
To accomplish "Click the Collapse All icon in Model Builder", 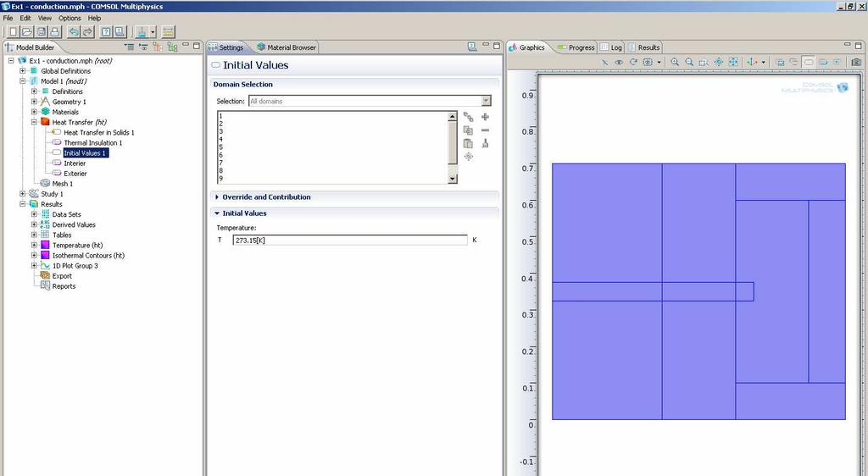I will tap(129, 47).
